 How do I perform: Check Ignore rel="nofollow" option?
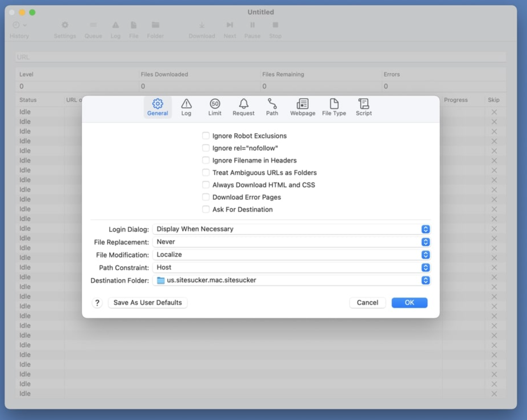point(206,148)
